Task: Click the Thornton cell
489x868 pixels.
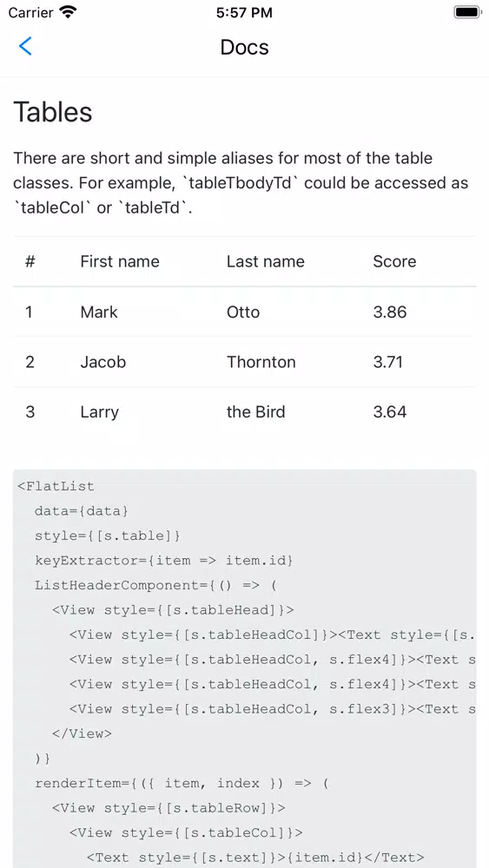Action: click(x=261, y=361)
